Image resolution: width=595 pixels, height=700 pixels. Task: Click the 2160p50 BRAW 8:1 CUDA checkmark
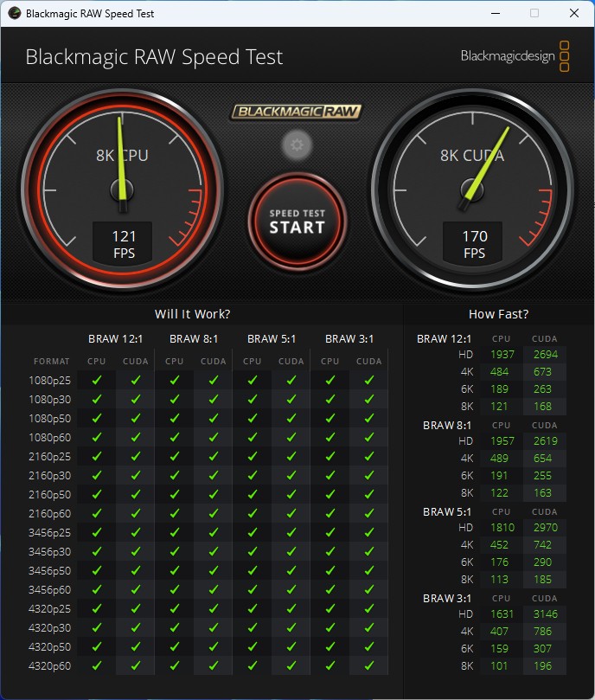(214, 494)
